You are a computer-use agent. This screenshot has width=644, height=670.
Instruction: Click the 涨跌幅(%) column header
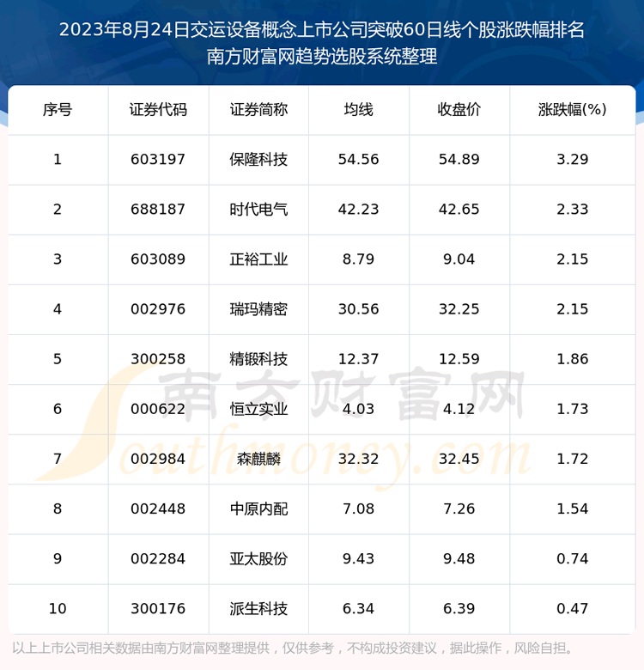coord(572,110)
